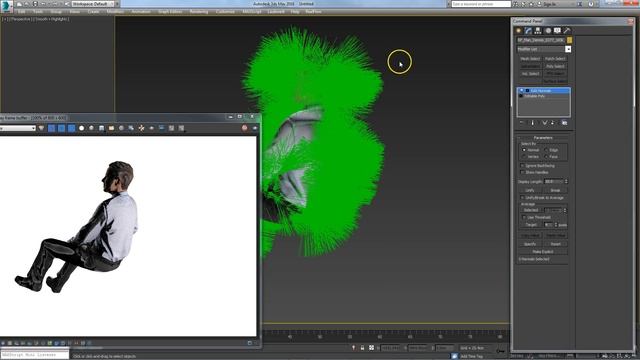
Task: Enable the Ignore Backfacing checkbox
Action: point(522,166)
